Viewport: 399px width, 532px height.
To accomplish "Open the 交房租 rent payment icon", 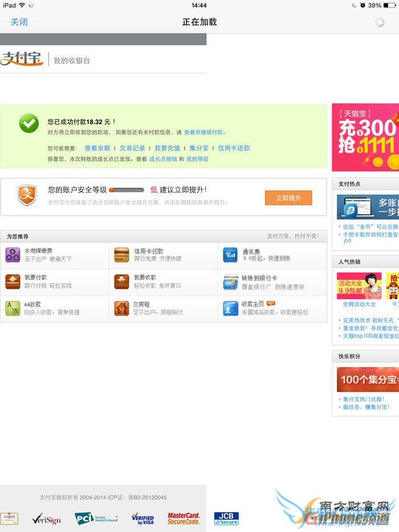I will click(x=121, y=308).
